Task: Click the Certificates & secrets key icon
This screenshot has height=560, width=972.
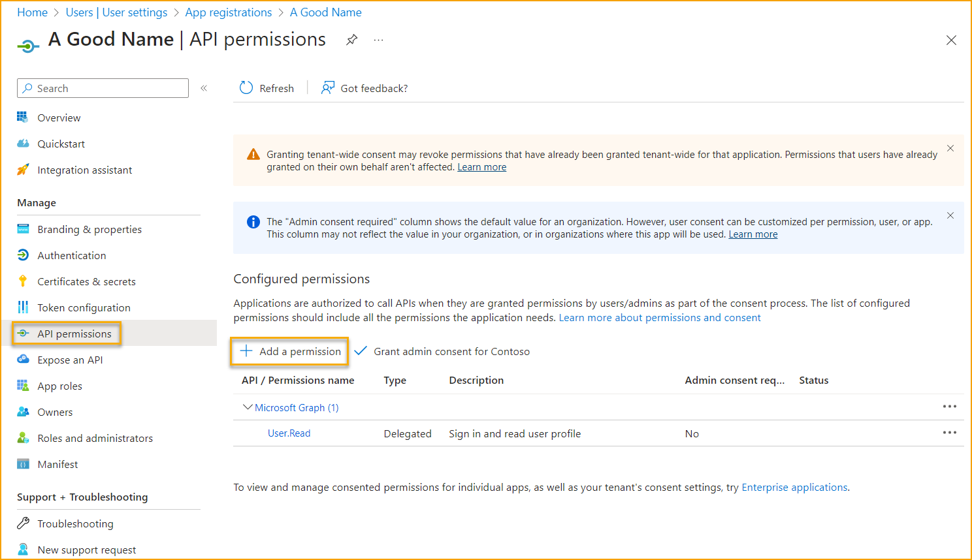Action: (x=23, y=281)
